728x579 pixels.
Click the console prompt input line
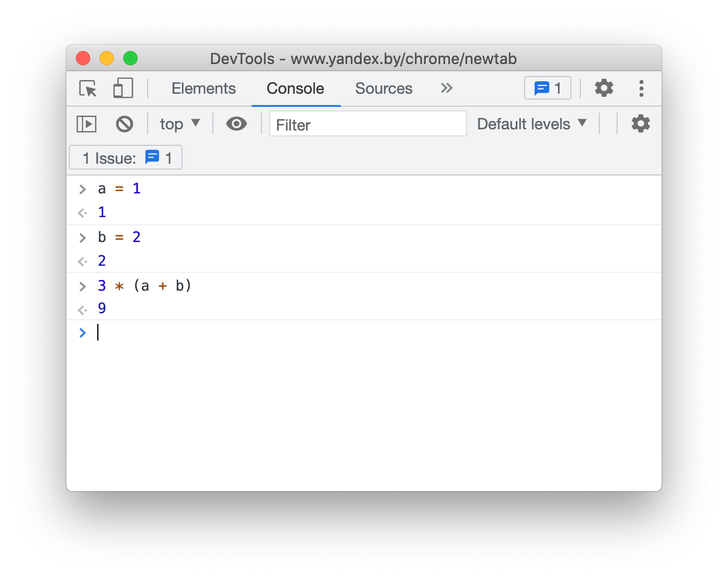pos(356,333)
